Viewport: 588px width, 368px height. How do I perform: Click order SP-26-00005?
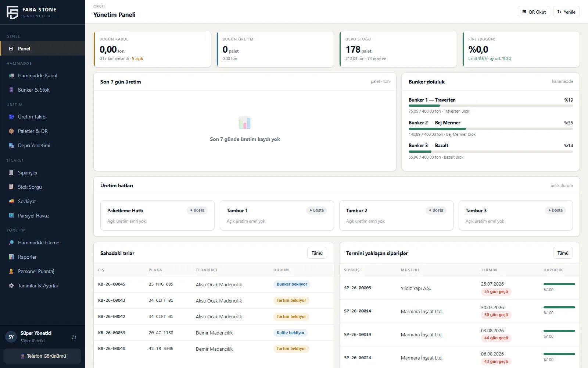(x=358, y=288)
